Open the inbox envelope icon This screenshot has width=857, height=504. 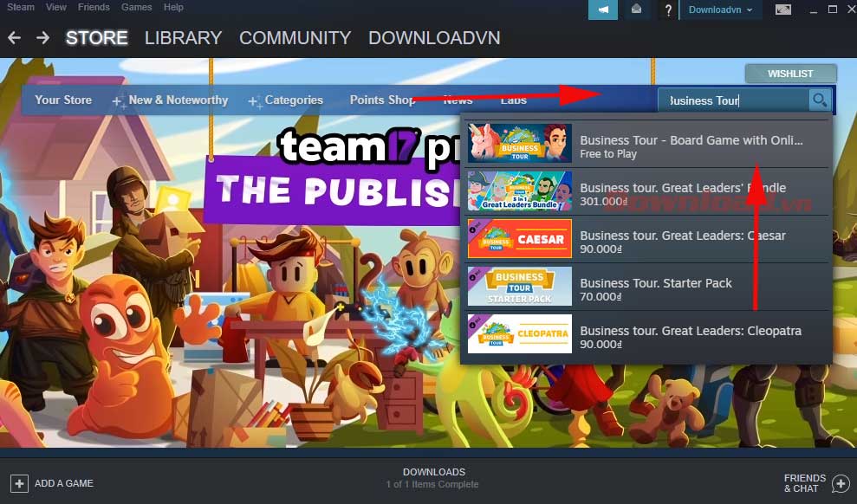click(x=636, y=10)
